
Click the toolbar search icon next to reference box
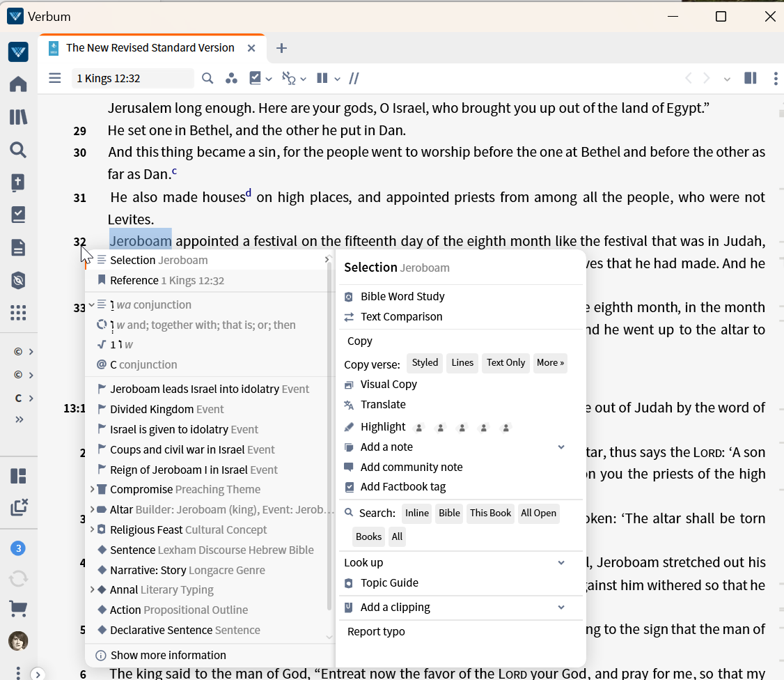point(207,78)
